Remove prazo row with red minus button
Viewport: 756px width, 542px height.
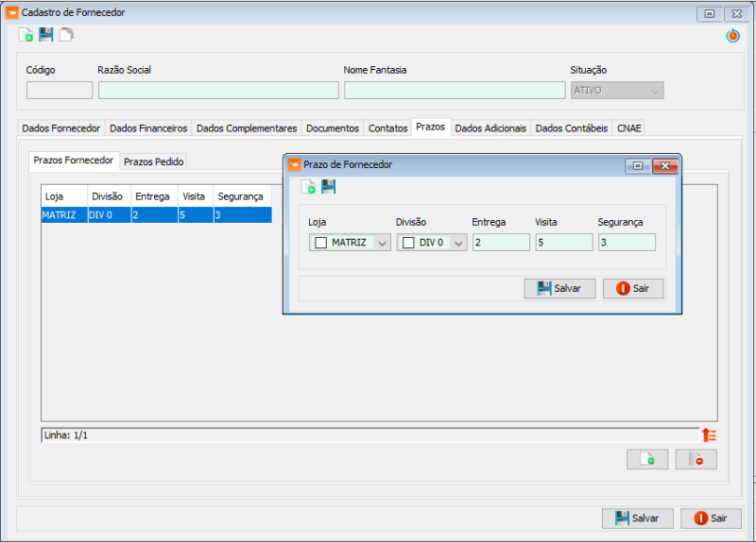[x=696, y=459]
